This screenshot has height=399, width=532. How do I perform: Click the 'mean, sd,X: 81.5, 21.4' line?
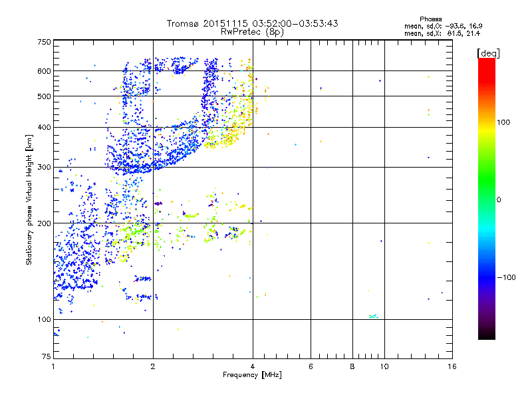[442, 33]
